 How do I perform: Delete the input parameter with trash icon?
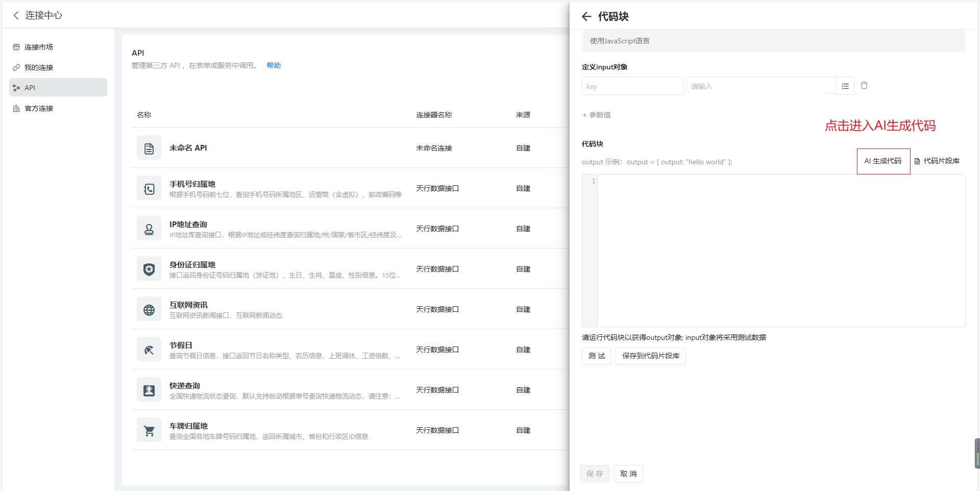coord(864,86)
